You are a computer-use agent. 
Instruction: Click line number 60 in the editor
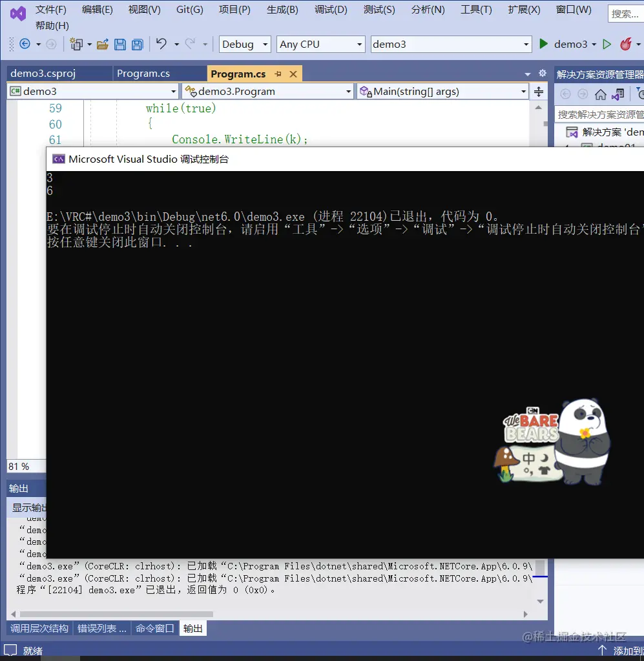tap(56, 124)
